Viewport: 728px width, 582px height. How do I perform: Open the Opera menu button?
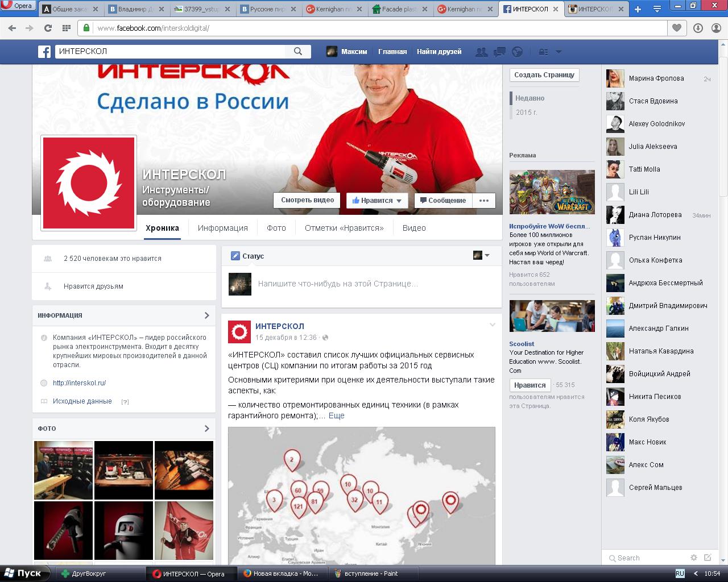click(18, 6)
